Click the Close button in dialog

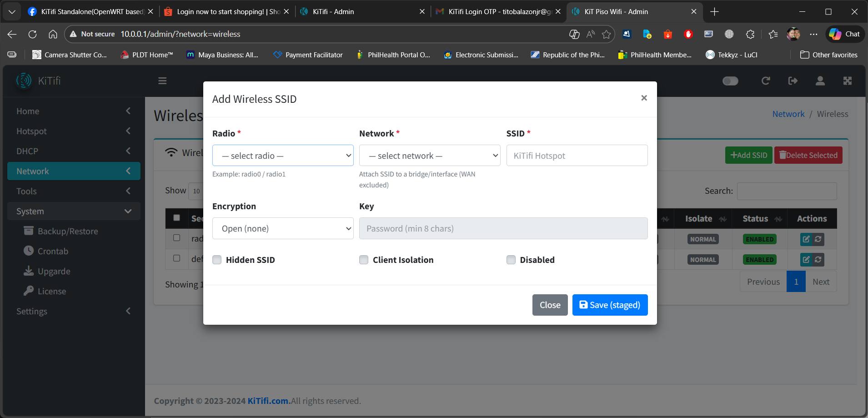550,305
